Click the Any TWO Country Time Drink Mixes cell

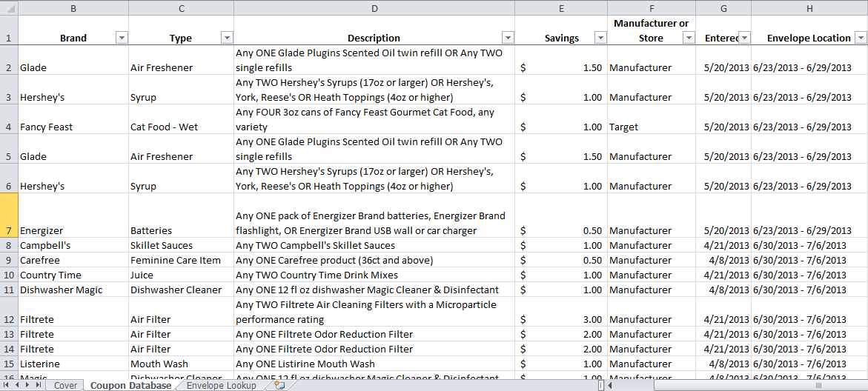point(374,275)
